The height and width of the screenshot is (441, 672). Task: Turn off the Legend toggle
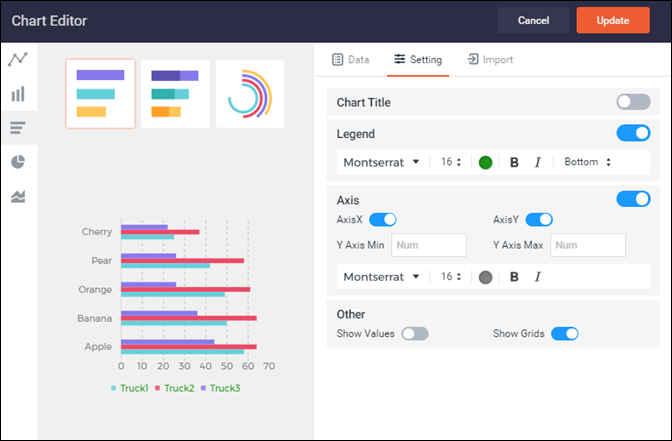pos(633,133)
